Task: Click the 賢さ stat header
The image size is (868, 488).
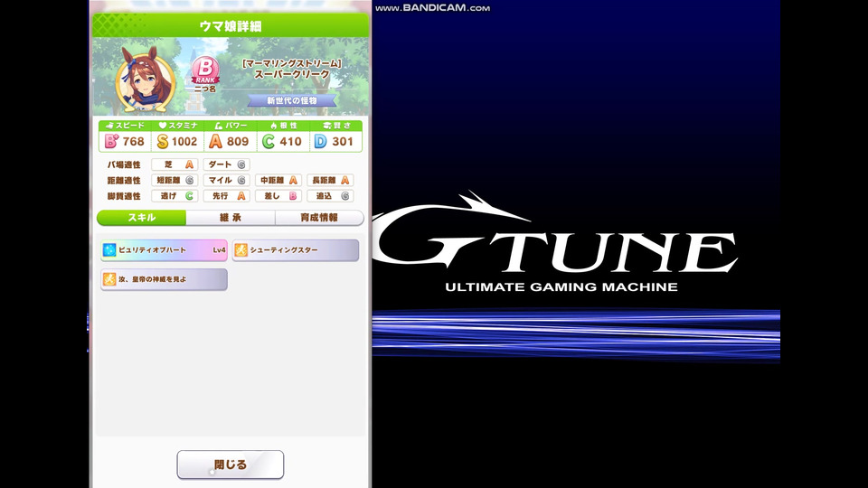Action: [x=336, y=126]
